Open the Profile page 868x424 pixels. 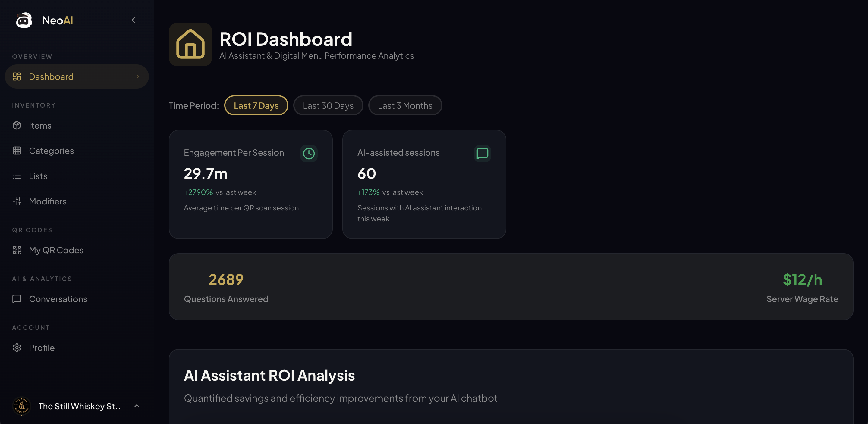[77, 348]
